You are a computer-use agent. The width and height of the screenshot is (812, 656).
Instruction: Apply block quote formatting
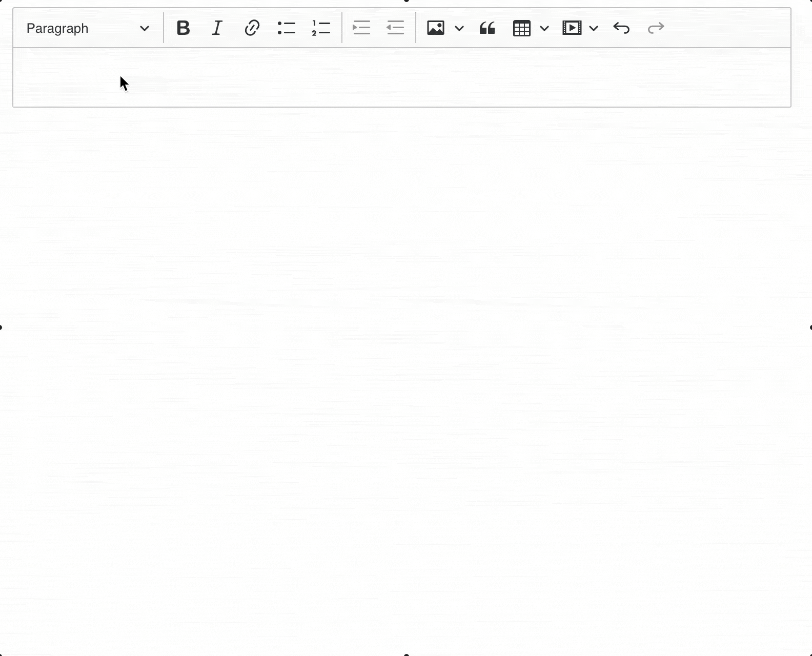click(487, 28)
